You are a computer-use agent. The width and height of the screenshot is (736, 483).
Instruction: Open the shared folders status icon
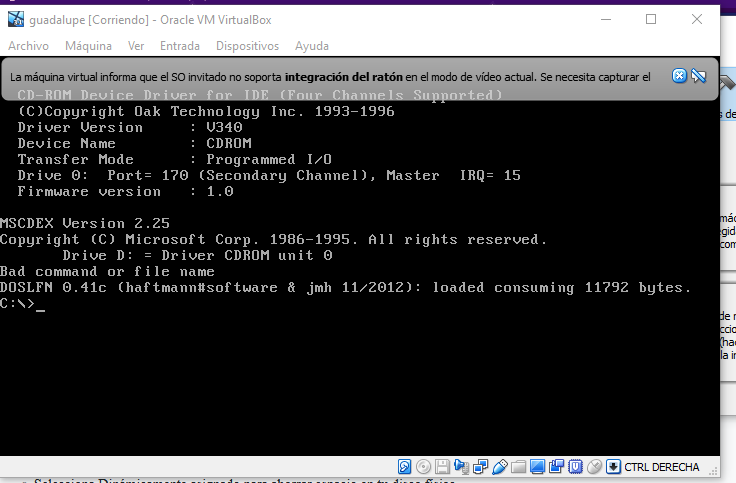pos(518,466)
